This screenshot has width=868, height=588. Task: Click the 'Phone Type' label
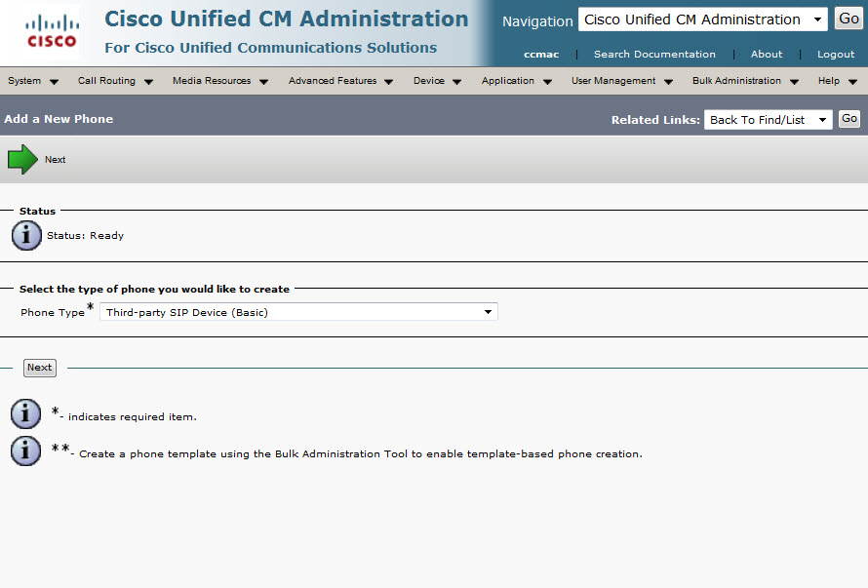coord(53,312)
